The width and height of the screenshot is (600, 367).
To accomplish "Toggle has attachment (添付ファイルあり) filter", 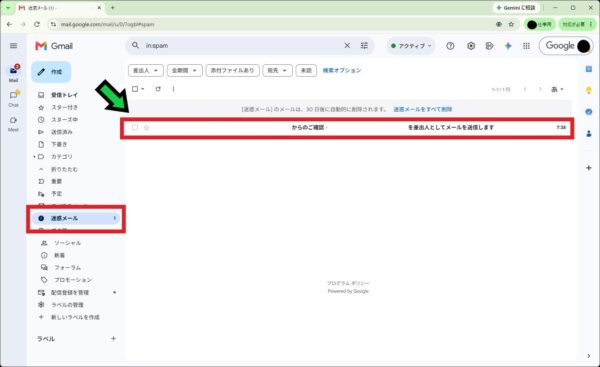I will point(233,70).
